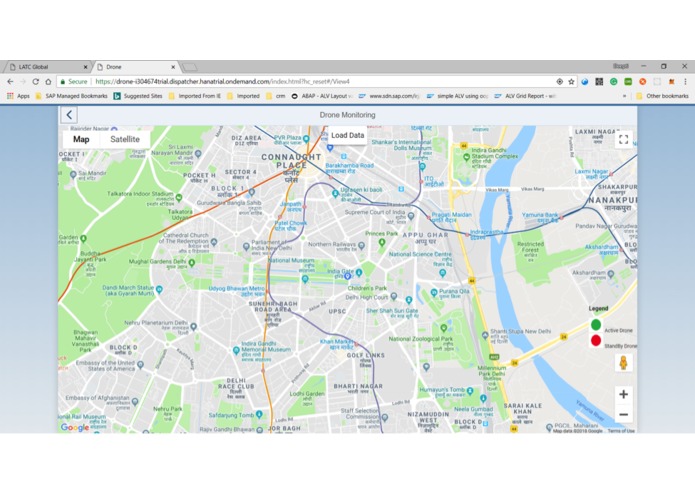Expand the hidden bookmarks chevron

tap(625, 96)
